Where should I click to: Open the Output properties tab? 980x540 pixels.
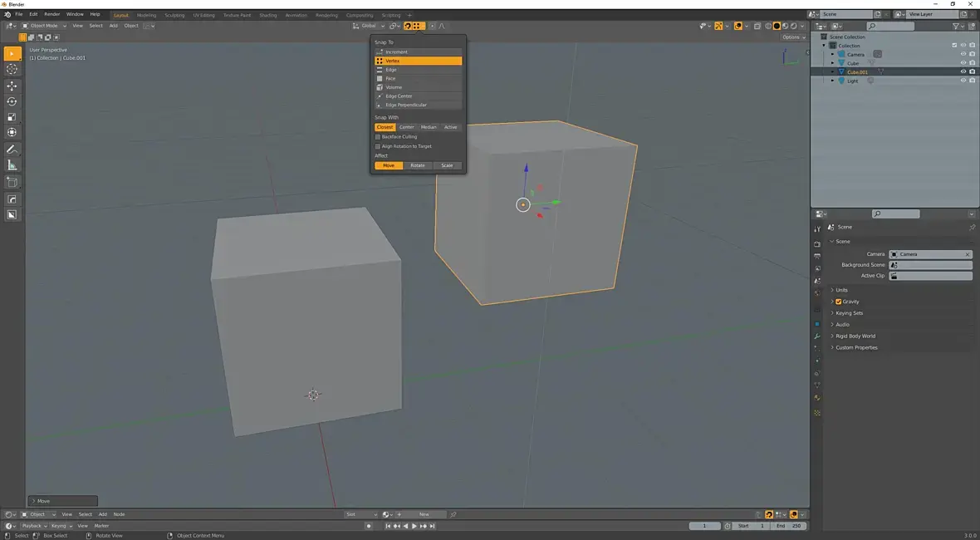click(817, 256)
